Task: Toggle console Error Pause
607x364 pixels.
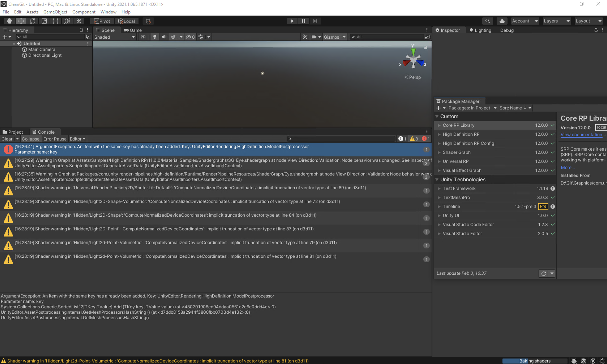Action: (x=55, y=139)
